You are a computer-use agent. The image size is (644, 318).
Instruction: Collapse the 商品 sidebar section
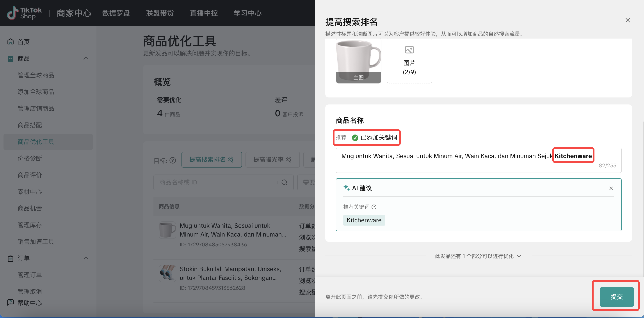[x=86, y=58]
